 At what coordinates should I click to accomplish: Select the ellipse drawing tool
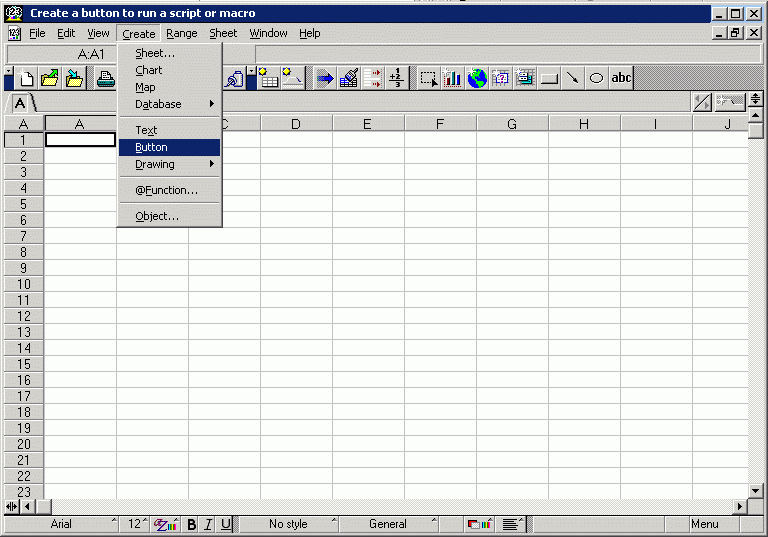point(596,78)
